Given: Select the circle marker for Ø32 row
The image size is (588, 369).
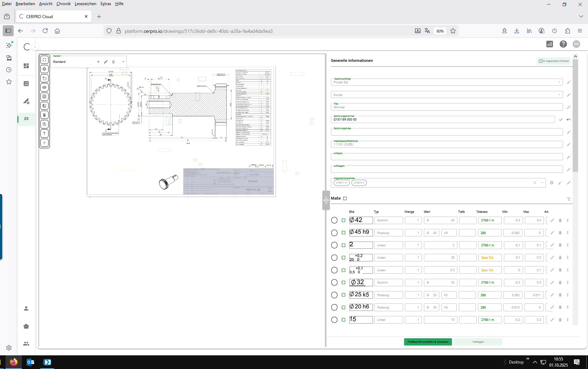Looking at the screenshot, I should point(334,283).
